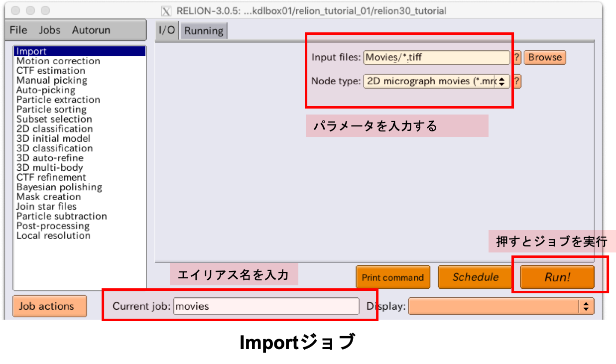Open the Autorun menu
Viewport: 616px width, 364px height.
[x=91, y=30]
